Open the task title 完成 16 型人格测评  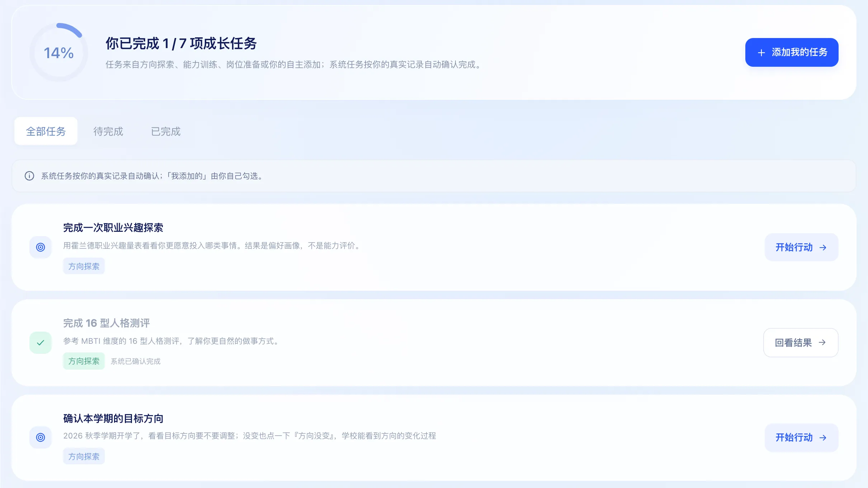click(107, 323)
